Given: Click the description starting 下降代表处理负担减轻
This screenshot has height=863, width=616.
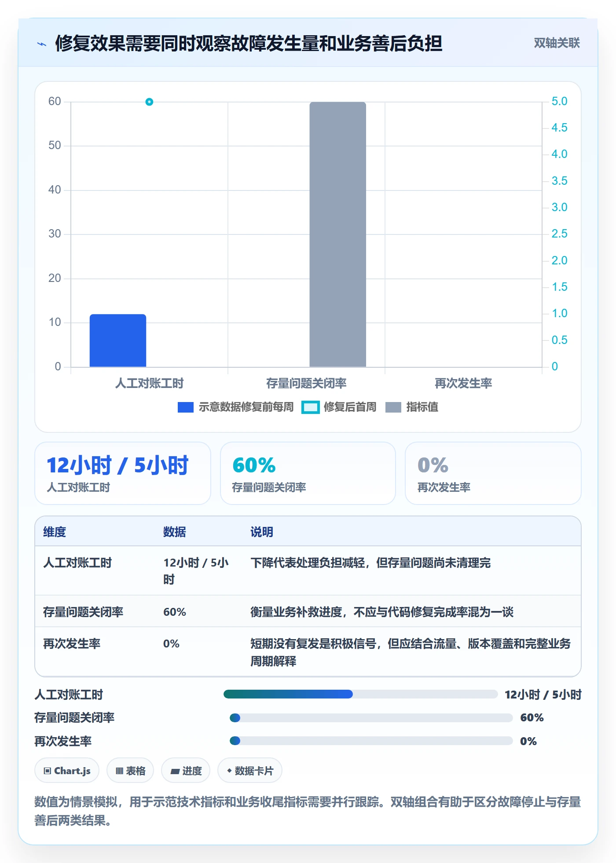Looking at the screenshot, I should click(370, 563).
